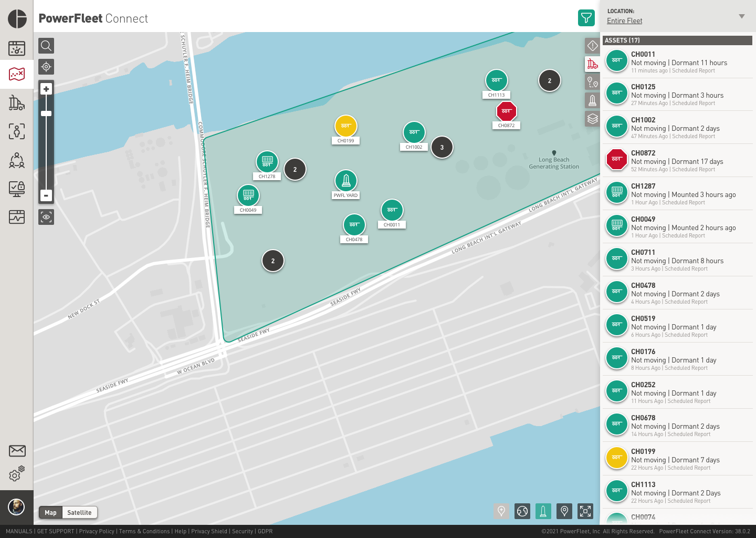
Task: Select asset CH0519 in the list
Action: pyautogui.click(x=678, y=326)
